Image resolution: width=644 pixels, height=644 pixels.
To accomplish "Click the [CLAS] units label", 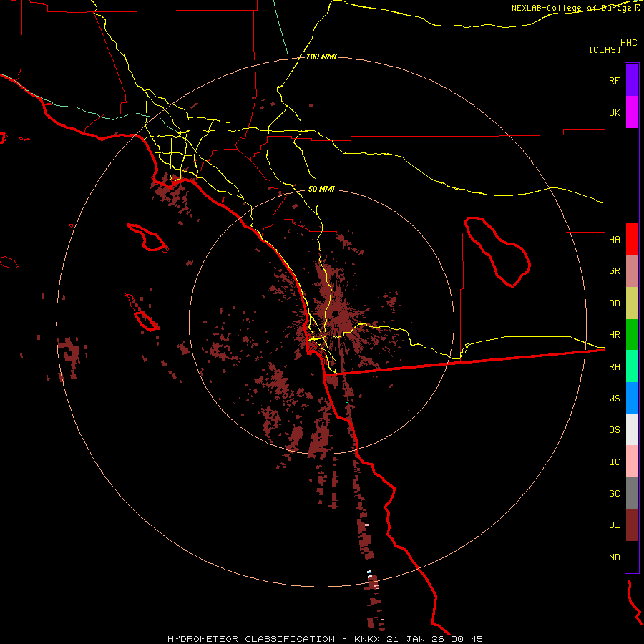I will click(605, 49).
